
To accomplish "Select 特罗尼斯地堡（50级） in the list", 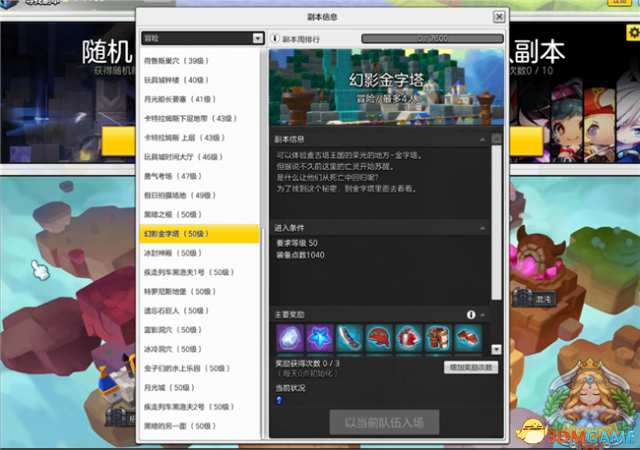I will [199, 292].
